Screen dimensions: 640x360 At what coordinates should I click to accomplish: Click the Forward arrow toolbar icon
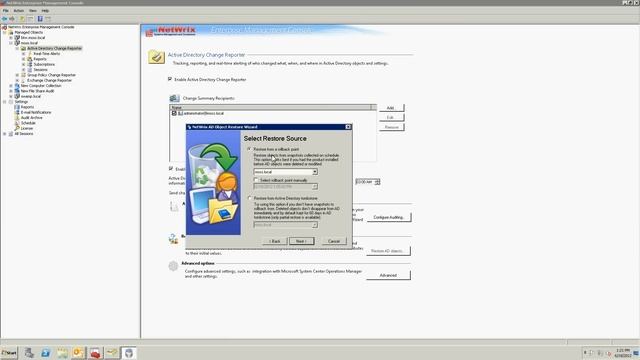(x=12, y=19)
